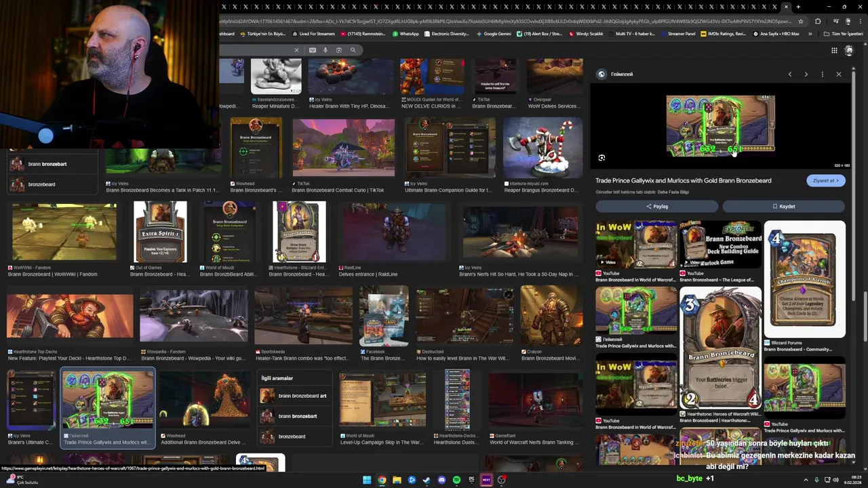
Task: Click the magnifier search button
Action: 353,50
